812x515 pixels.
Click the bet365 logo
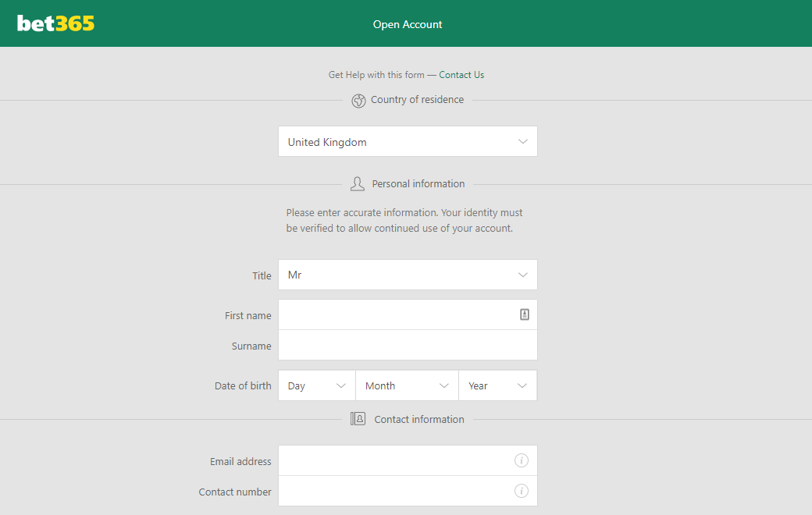(x=56, y=23)
